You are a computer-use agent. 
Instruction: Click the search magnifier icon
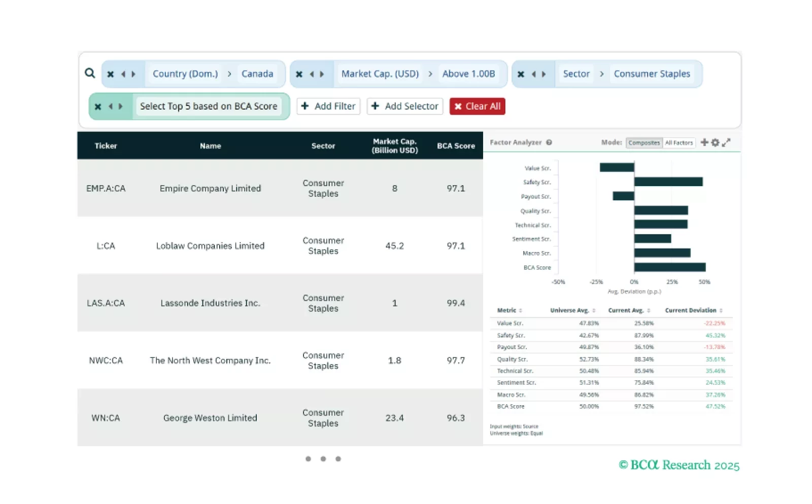90,73
